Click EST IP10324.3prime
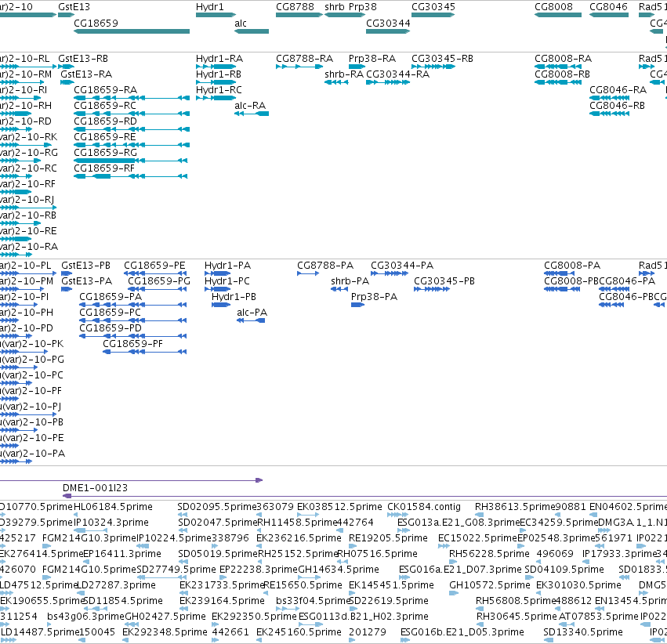Screen dimensions: 667x644 tap(111, 523)
